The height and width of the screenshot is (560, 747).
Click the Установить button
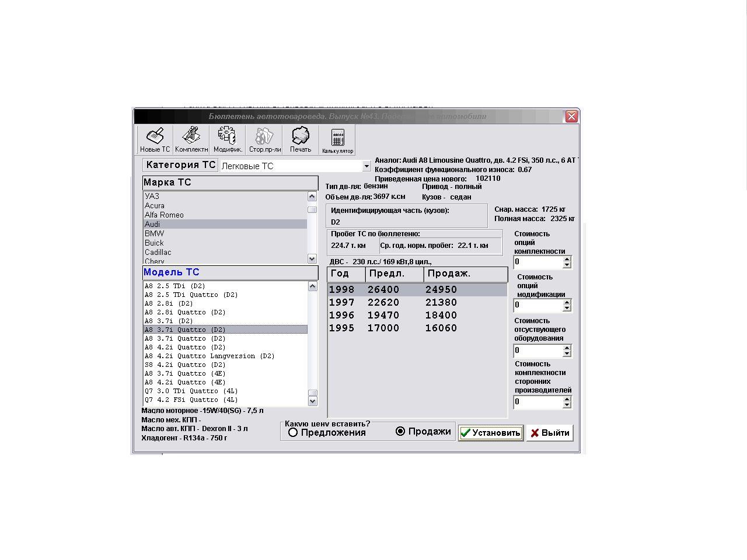[x=490, y=433]
